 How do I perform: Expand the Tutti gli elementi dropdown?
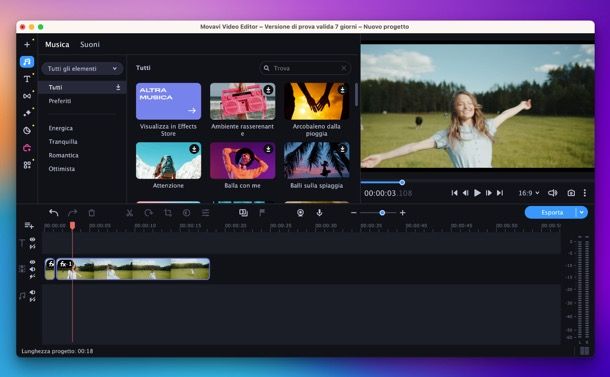coord(82,68)
